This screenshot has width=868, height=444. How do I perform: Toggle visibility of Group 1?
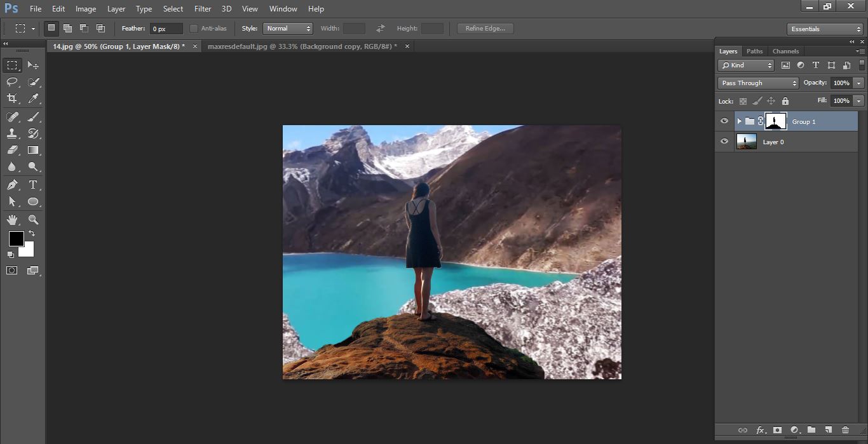pos(724,121)
